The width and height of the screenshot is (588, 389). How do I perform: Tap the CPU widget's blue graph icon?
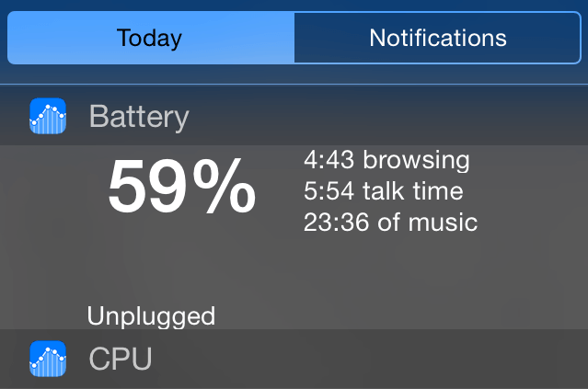tap(48, 359)
